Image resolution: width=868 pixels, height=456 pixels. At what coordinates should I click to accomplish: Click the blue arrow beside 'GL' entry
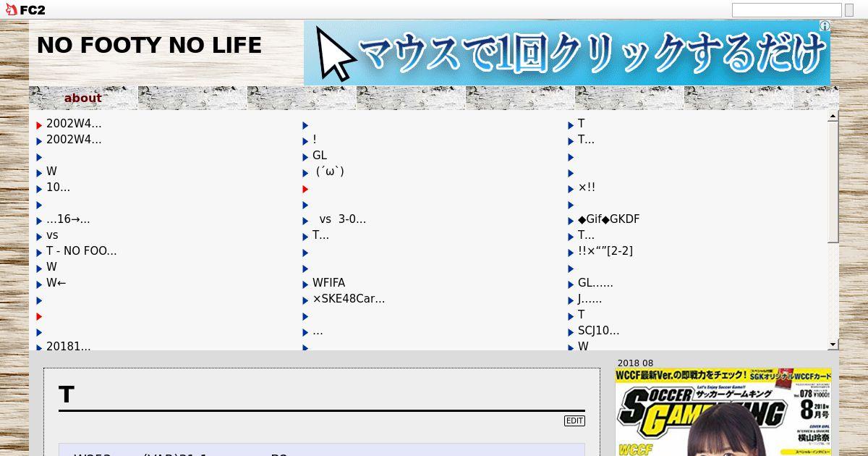point(305,157)
